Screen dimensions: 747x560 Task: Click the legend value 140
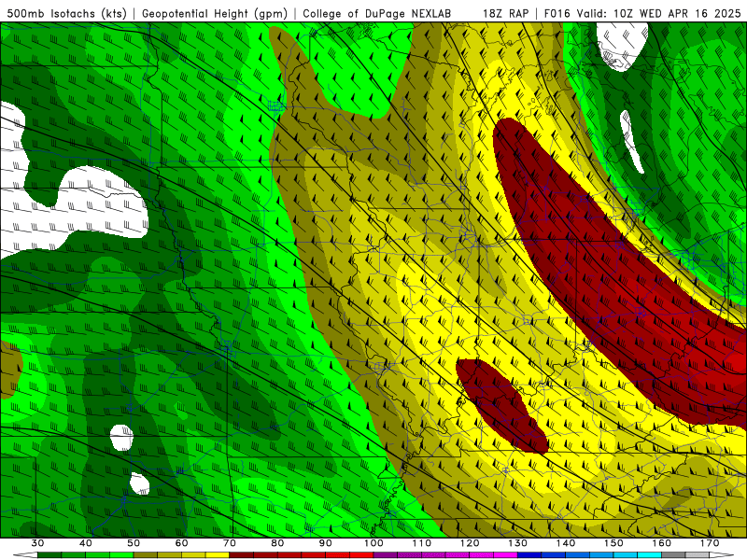(x=566, y=543)
